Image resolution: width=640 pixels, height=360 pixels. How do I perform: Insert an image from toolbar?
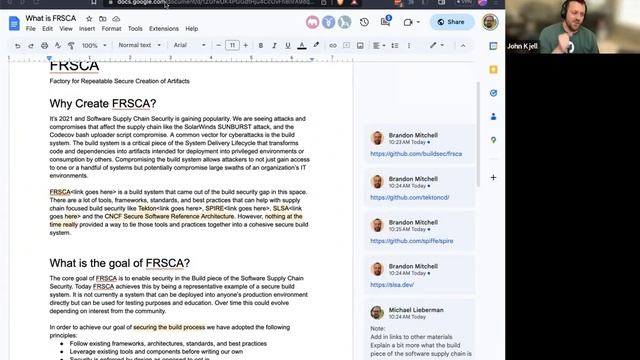point(360,45)
